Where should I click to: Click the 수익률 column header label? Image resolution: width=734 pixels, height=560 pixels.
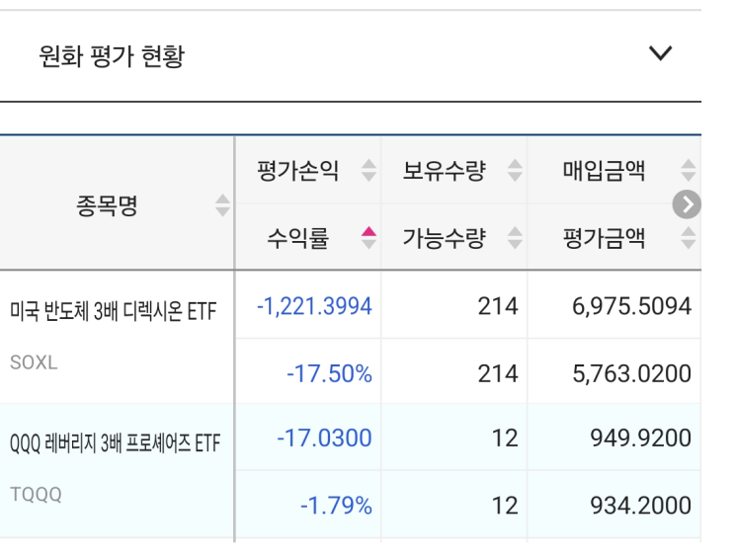(x=297, y=238)
